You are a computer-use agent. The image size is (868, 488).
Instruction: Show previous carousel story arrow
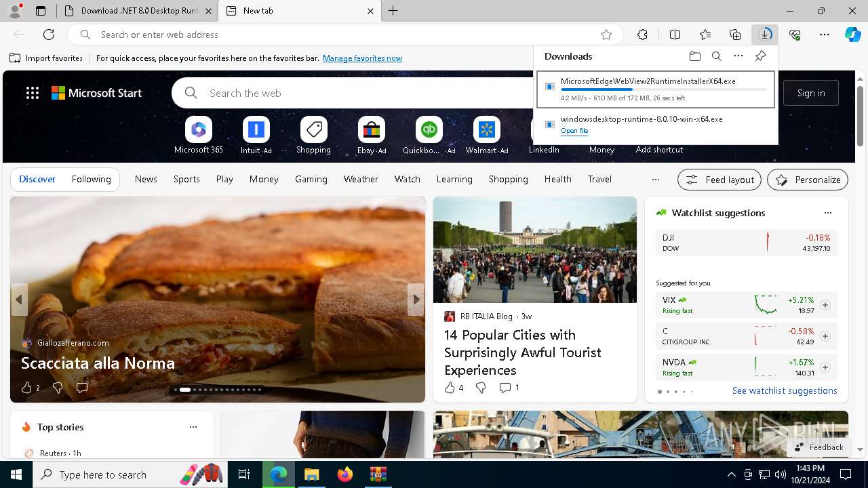[x=19, y=299]
